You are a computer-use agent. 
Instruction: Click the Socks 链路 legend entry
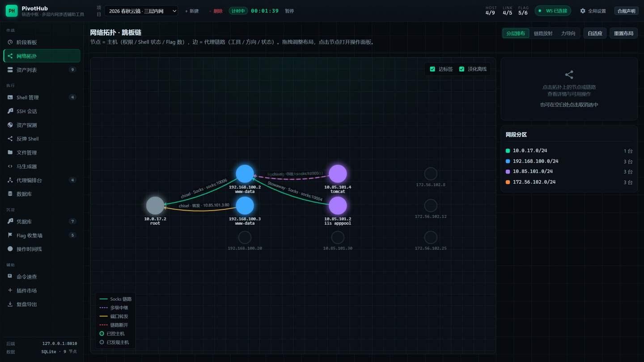click(115, 299)
